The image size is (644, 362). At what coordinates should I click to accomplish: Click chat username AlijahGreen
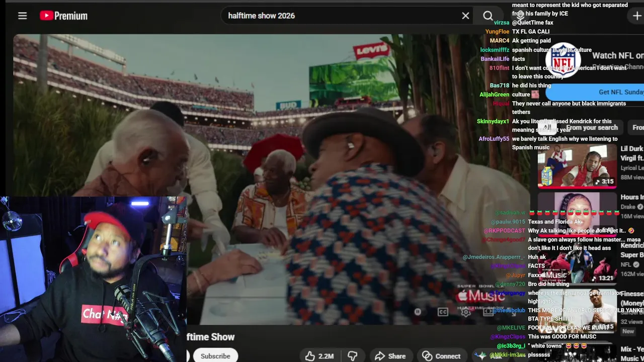pos(495,95)
